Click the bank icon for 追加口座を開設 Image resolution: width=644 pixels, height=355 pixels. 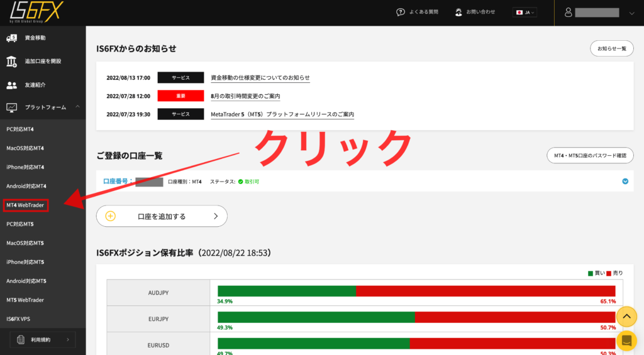pyautogui.click(x=11, y=62)
